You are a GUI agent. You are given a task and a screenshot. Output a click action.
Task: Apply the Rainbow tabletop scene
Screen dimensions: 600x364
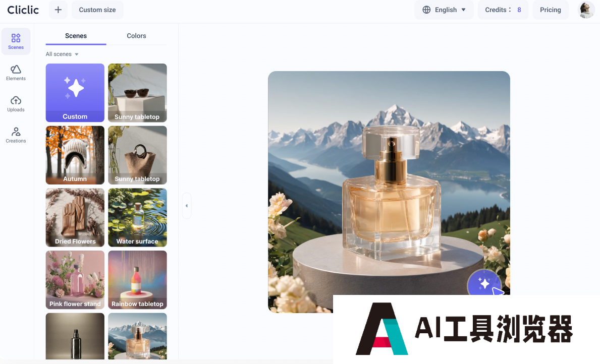coord(137,280)
